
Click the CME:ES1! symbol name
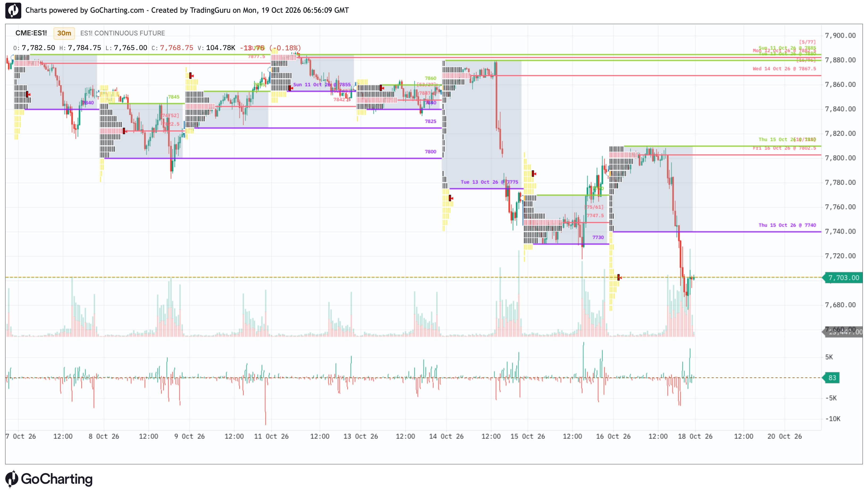pyautogui.click(x=31, y=33)
